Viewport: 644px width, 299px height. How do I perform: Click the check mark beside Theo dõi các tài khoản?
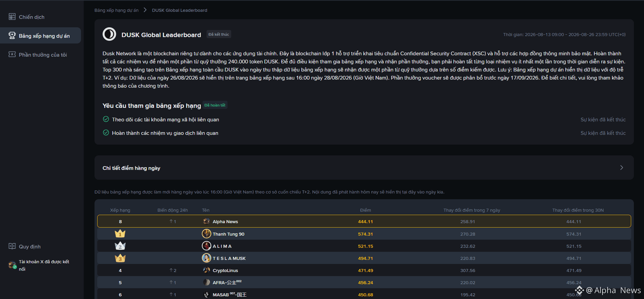coord(106,119)
